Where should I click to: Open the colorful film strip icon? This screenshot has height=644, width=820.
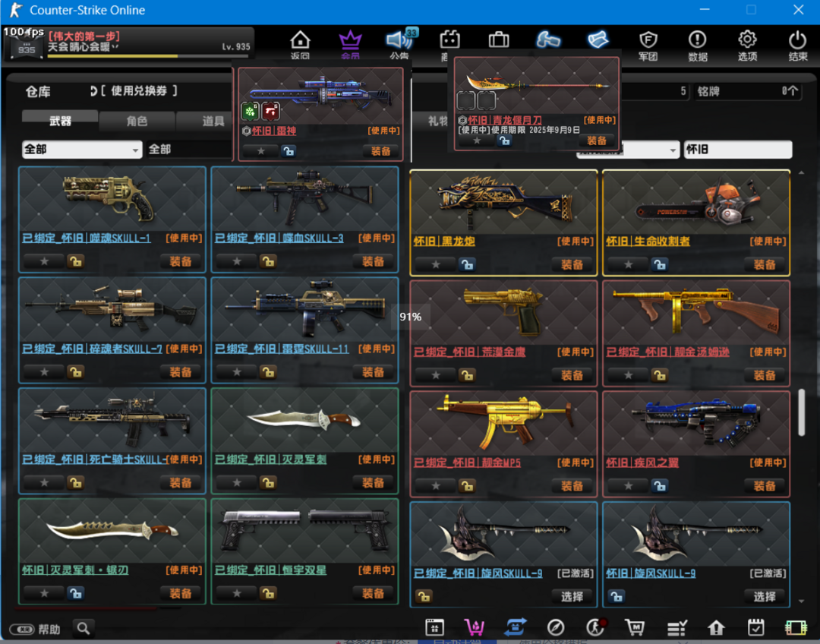coord(796,627)
